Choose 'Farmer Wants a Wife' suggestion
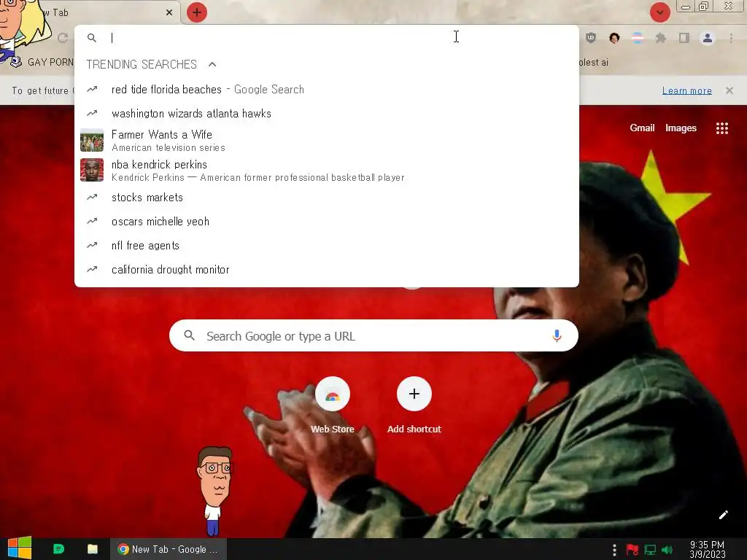The height and width of the screenshot is (560, 747). coord(327,141)
